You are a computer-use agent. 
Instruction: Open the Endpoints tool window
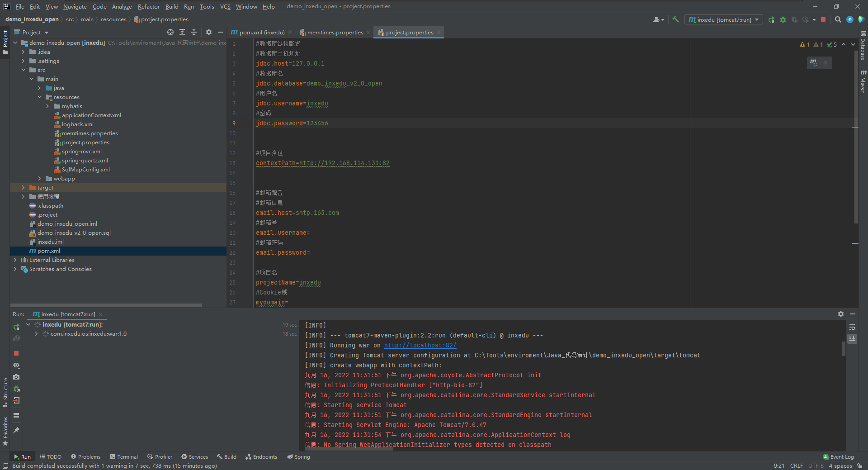point(261,457)
